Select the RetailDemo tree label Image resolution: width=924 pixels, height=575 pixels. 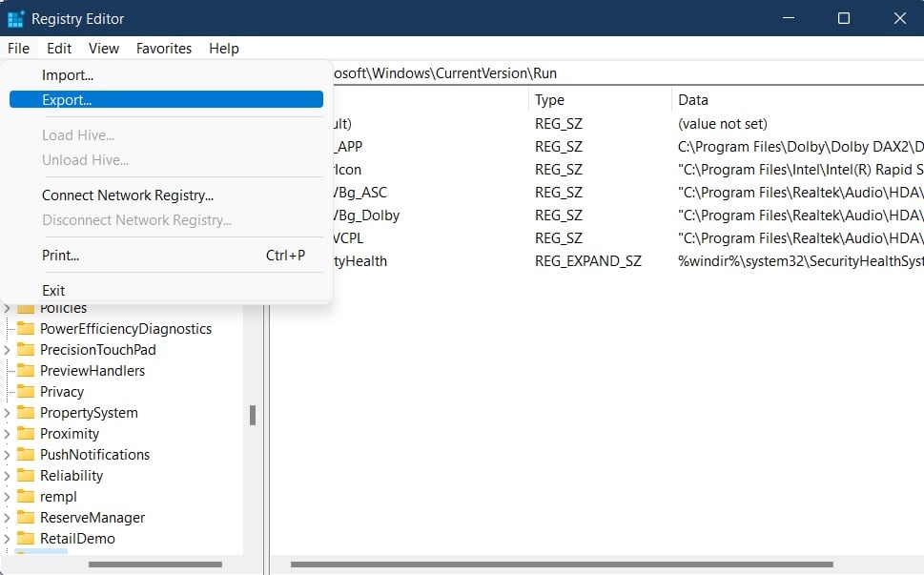click(77, 539)
